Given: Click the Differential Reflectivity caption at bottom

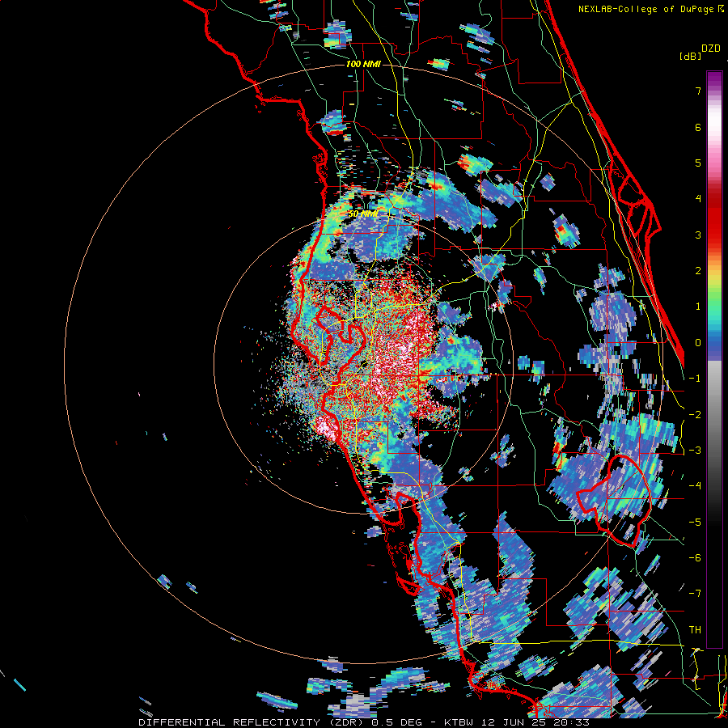Looking at the screenshot, I should (x=364, y=722).
